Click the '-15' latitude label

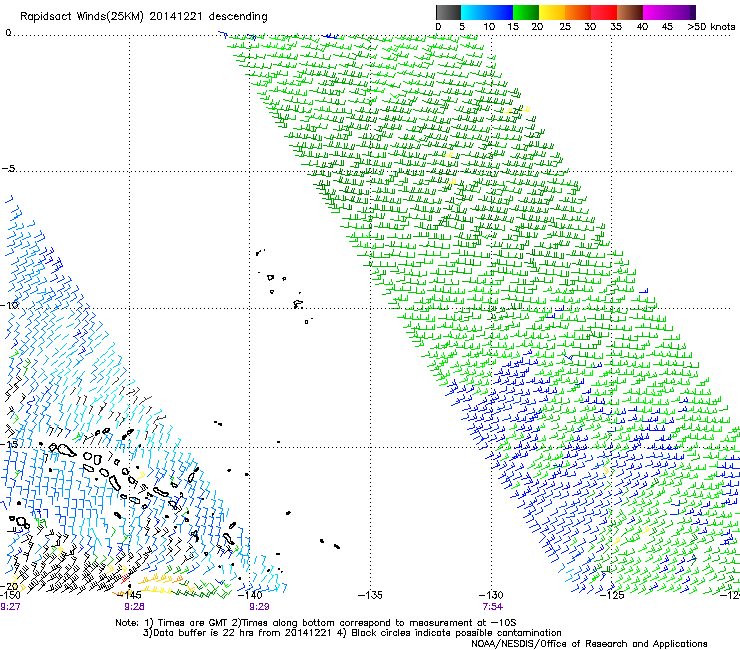tap(10, 444)
